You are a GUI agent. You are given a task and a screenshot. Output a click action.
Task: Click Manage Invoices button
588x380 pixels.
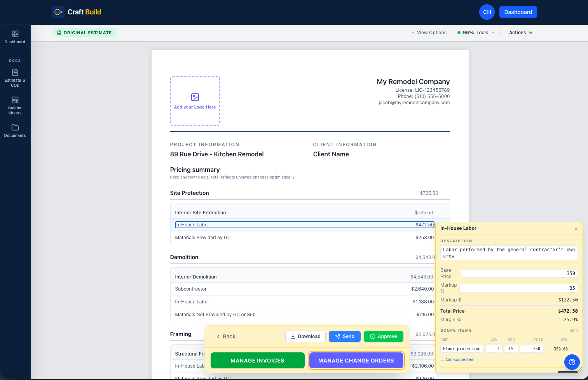click(x=257, y=361)
